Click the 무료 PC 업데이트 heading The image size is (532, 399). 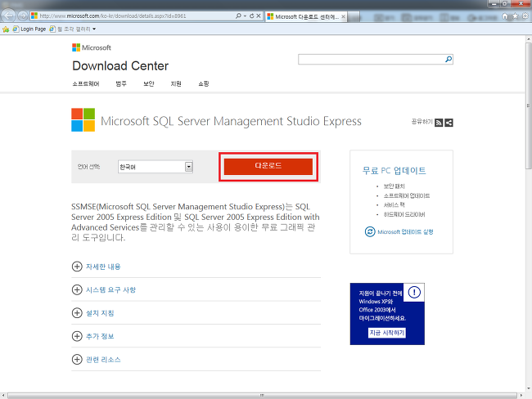click(394, 171)
